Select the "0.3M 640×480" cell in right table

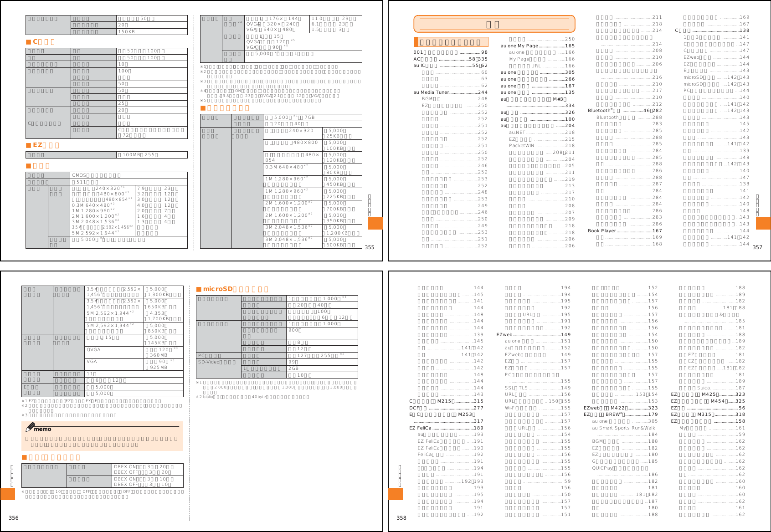click(293, 170)
